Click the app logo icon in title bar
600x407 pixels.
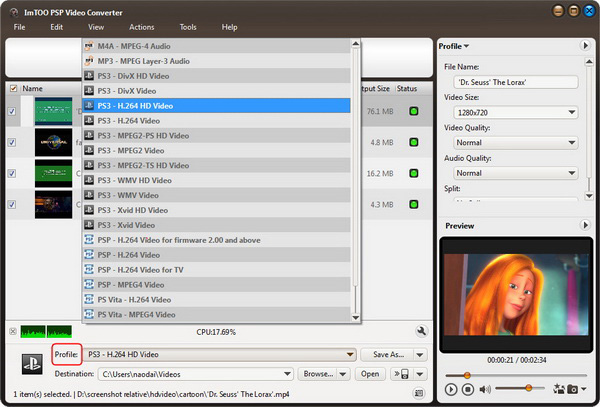pyautogui.click(x=14, y=12)
